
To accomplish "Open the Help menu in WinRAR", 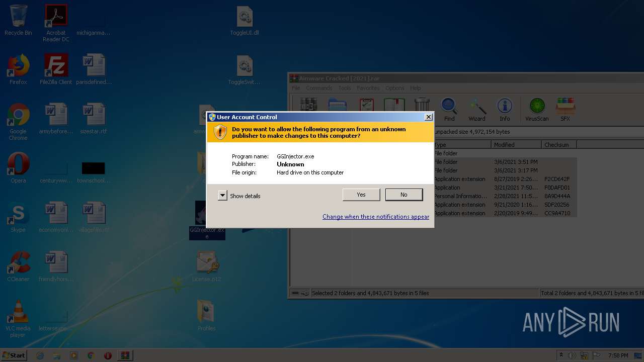I will [415, 88].
